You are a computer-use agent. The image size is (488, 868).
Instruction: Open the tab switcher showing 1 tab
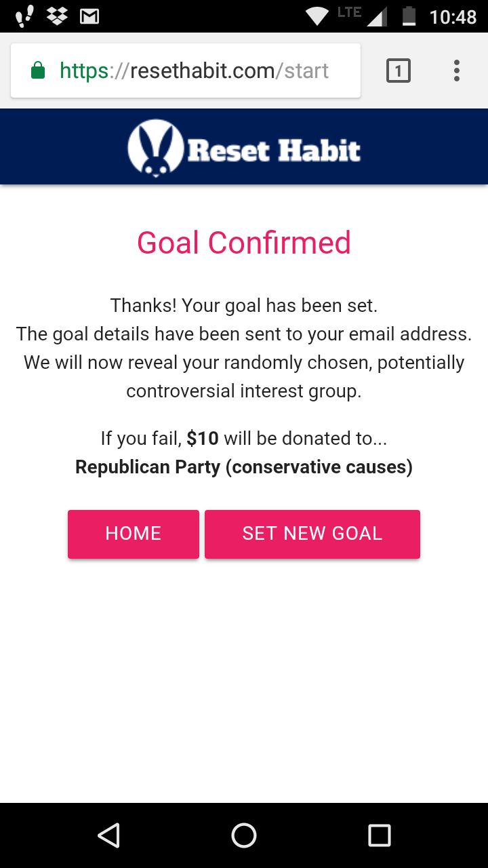tap(398, 71)
